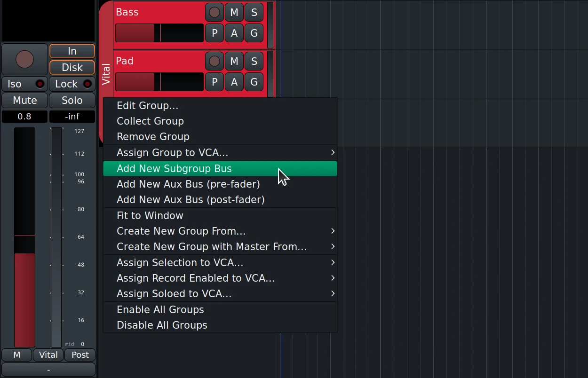Choose Disable All Groups

click(220, 325)
